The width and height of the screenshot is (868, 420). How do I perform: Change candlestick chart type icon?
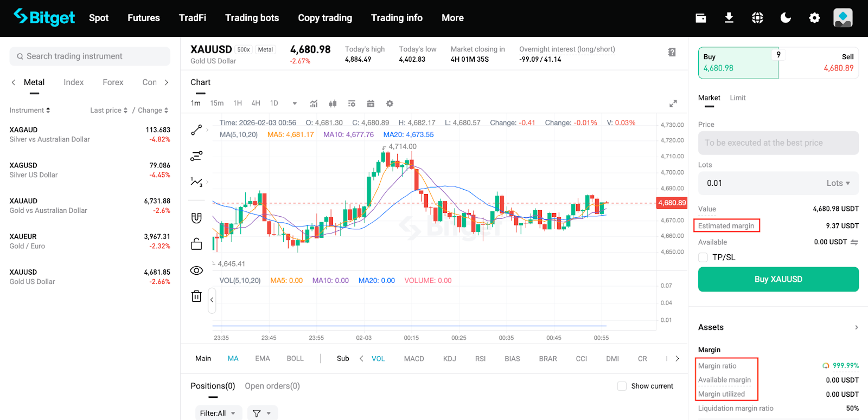[333, 104]
